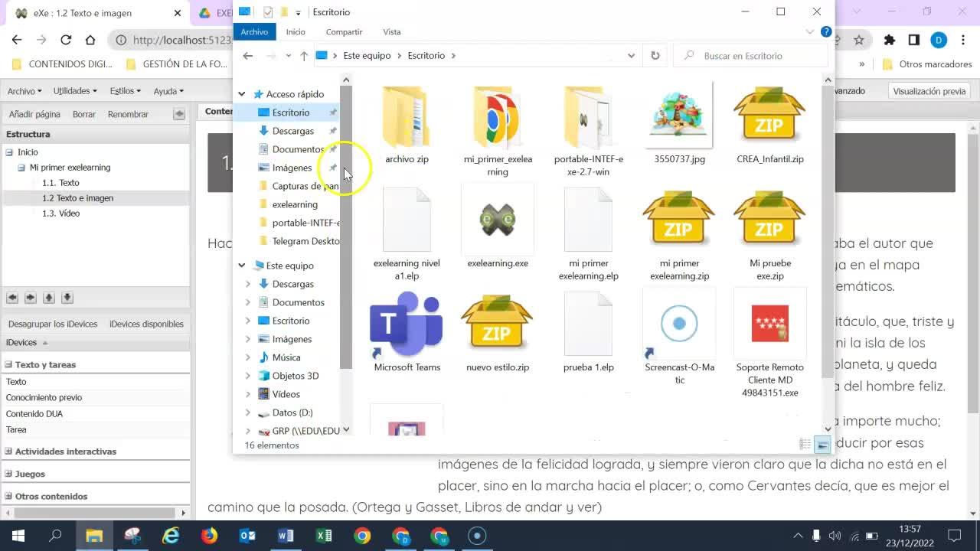Select the 3550737.jpg image file
980x551 pixels.
679,125
